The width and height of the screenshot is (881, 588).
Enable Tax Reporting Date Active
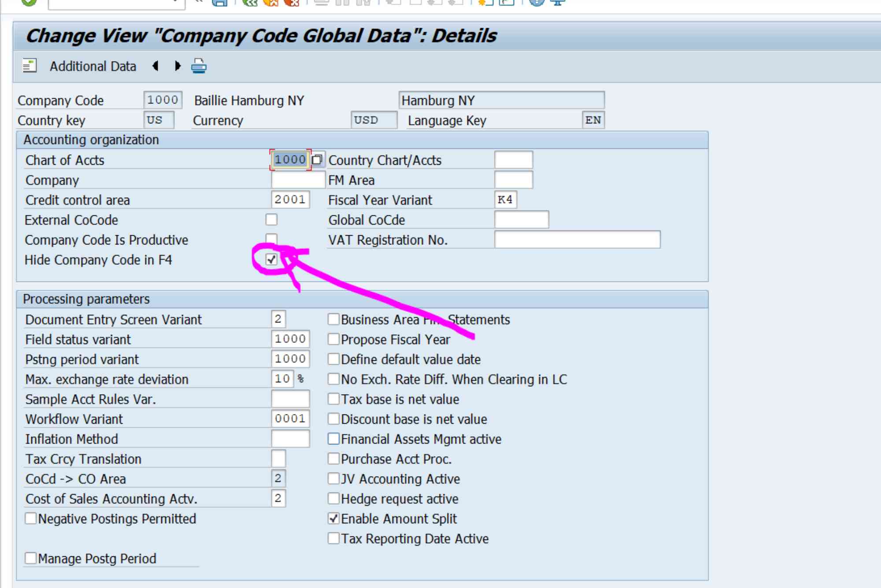click(333, 538)
